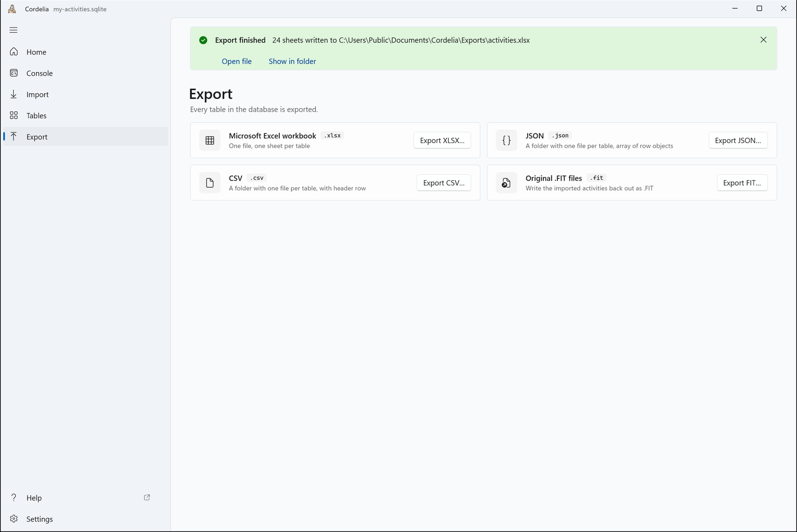Image resolution: width=797 pixels, height=532 pixels.
Task: Click the Export XLSX... button
Action: pos(442,140)
